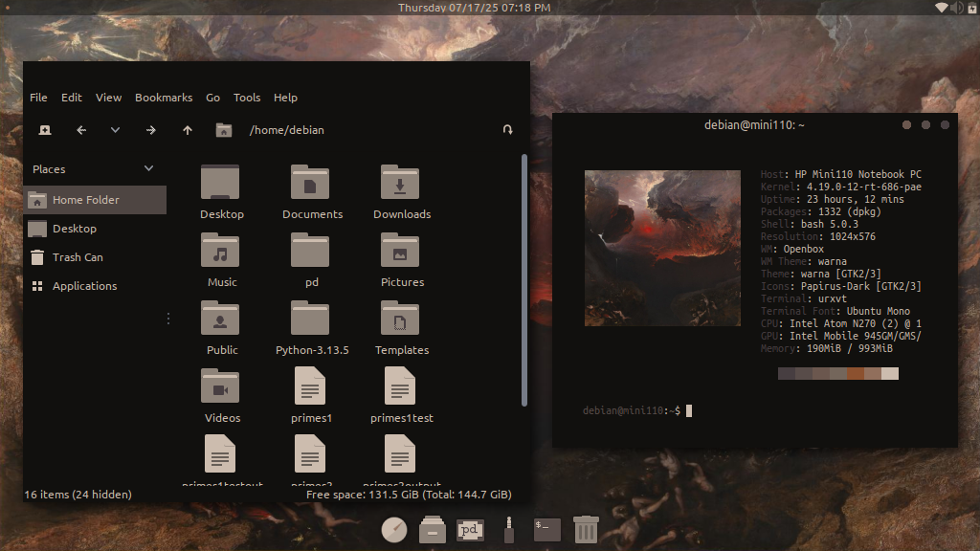Select Trash Can in Places sidebar
This screenshot has height=551, width=980.
(x=95, y=257)
